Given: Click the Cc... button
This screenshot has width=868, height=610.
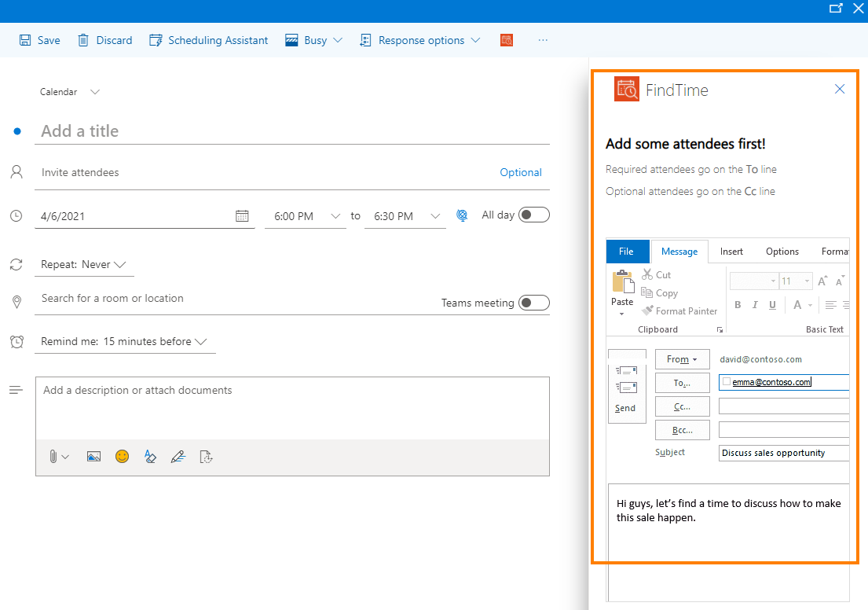Looking at the screenshot, I should 682,406.
